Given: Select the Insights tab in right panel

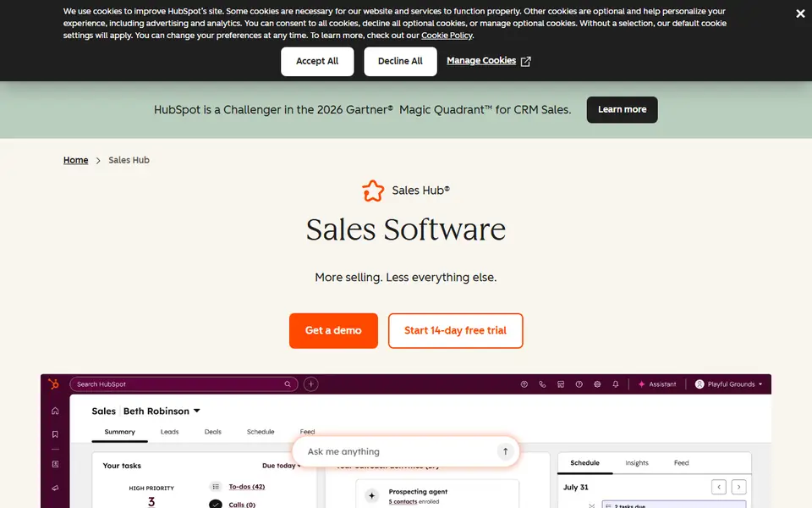Looking at the screenshot, I should point(636,463).
